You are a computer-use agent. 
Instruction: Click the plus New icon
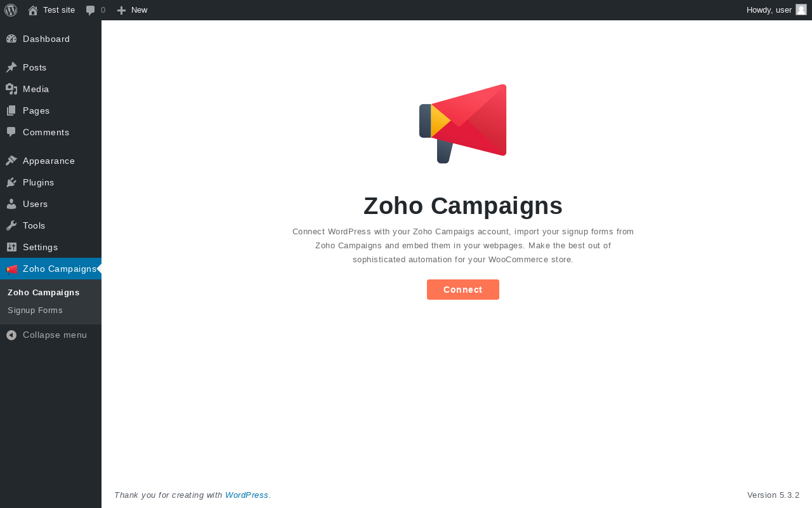(121, 10)
